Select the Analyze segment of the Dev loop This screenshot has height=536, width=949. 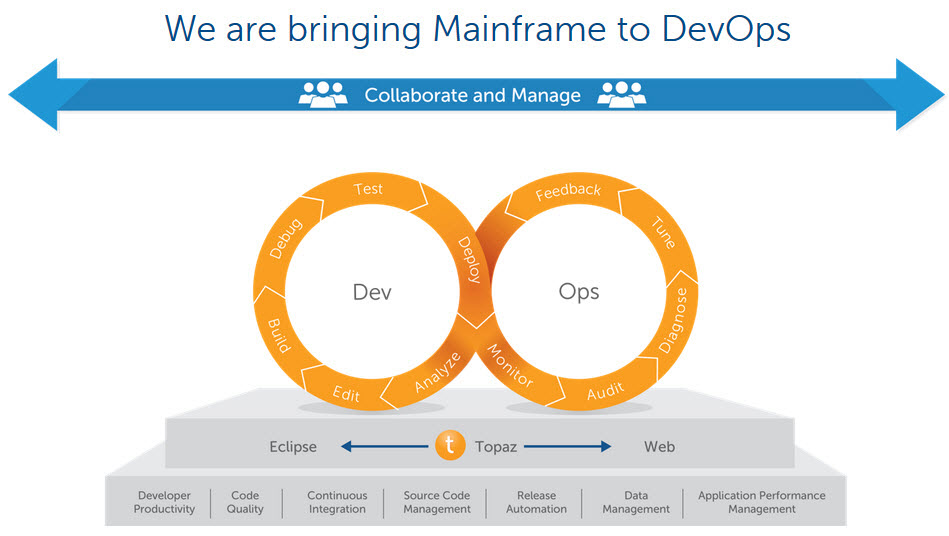click(x=438, y=372)
